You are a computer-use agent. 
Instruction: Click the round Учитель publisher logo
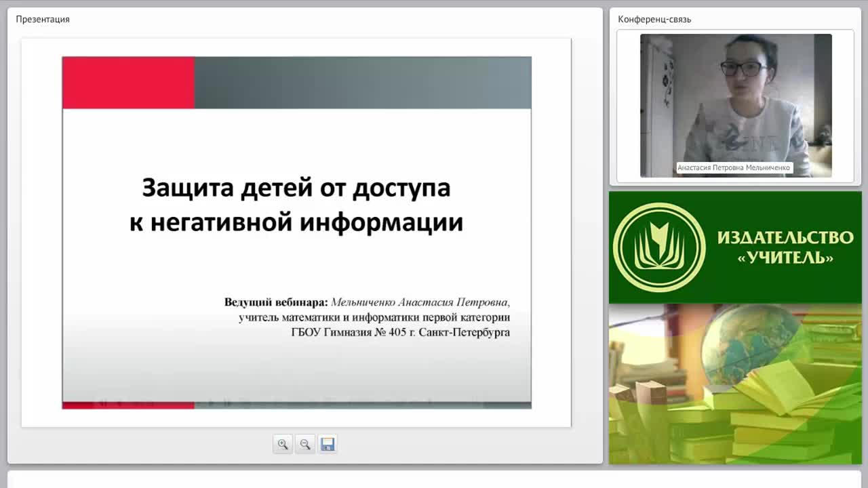[x=659, y=247]
